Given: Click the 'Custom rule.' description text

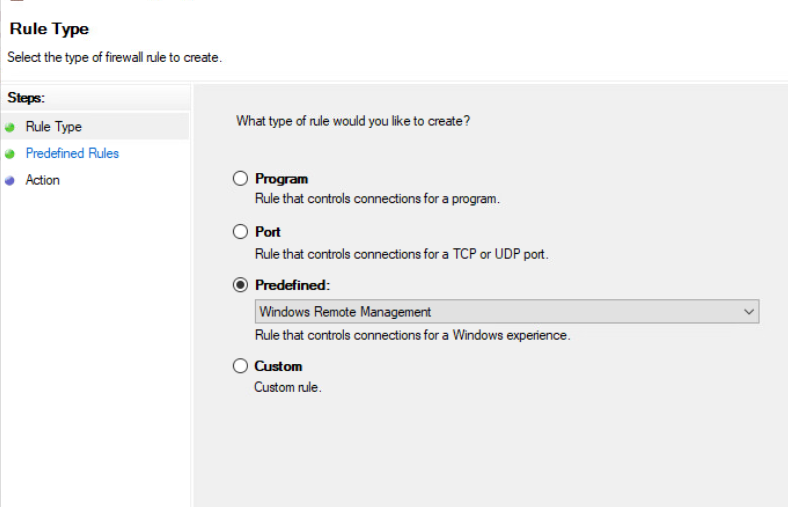Looking at the screenshot, I should coord(288,387).
